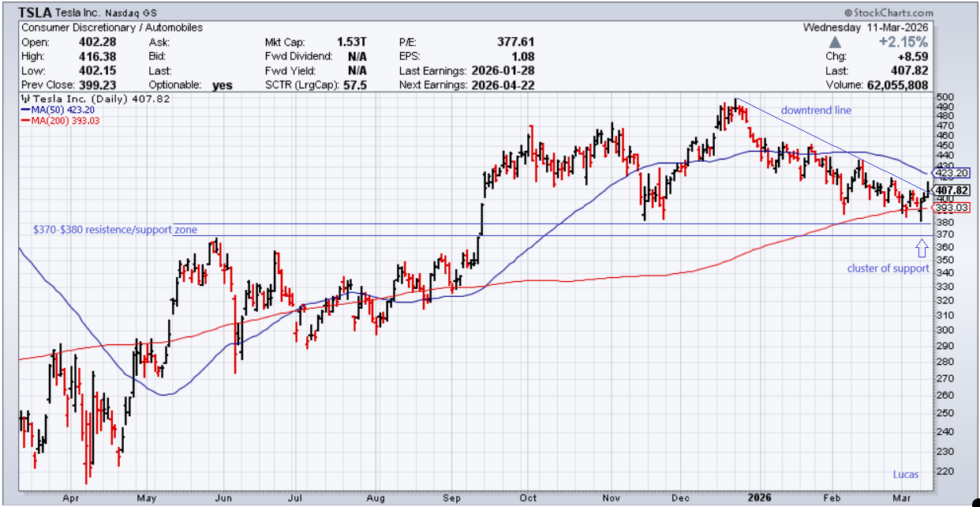Click the cluster of support annotation text
Image resolution: width=980 pixels, height=507 pixels.
click(x=888, y=269)
